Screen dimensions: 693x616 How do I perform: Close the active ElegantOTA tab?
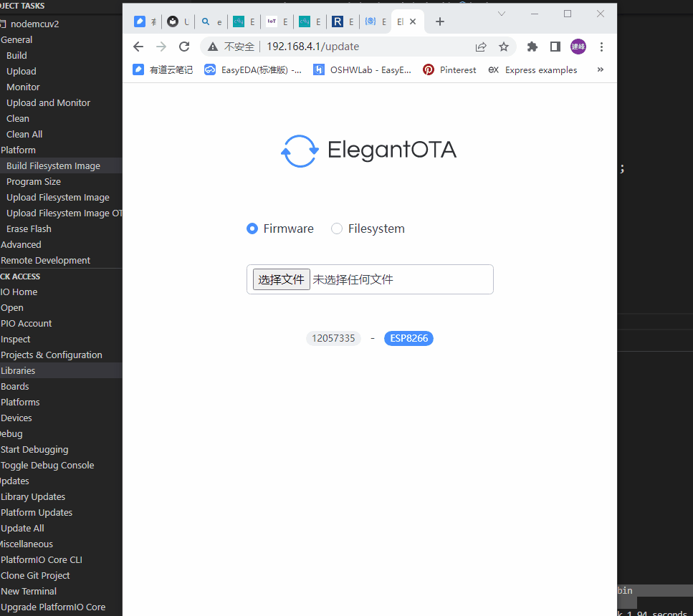[413, 21]
